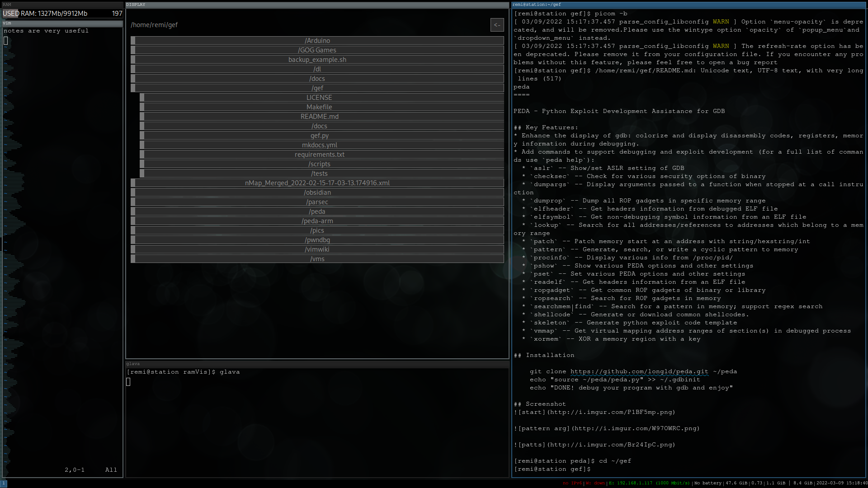This screenshot has height=488, width=868.
Task: Click the date and time in status bar
Action: coord(842,483)
